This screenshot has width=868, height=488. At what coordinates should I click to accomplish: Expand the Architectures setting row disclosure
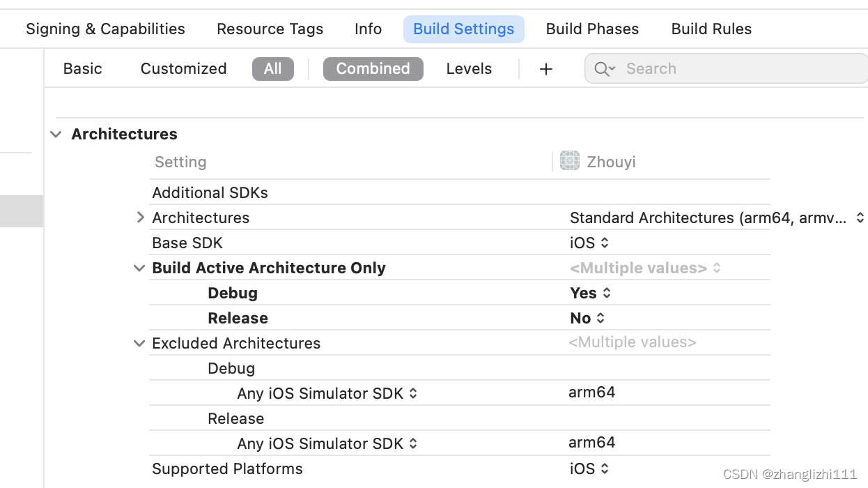pos(139,218)
